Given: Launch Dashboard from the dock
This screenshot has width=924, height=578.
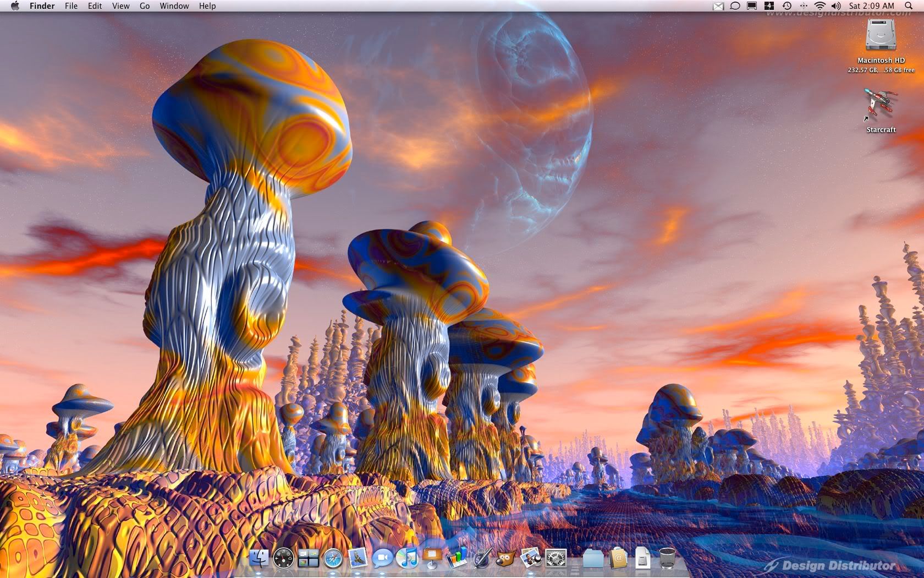Looking at the screenshot, I should 284,558.
